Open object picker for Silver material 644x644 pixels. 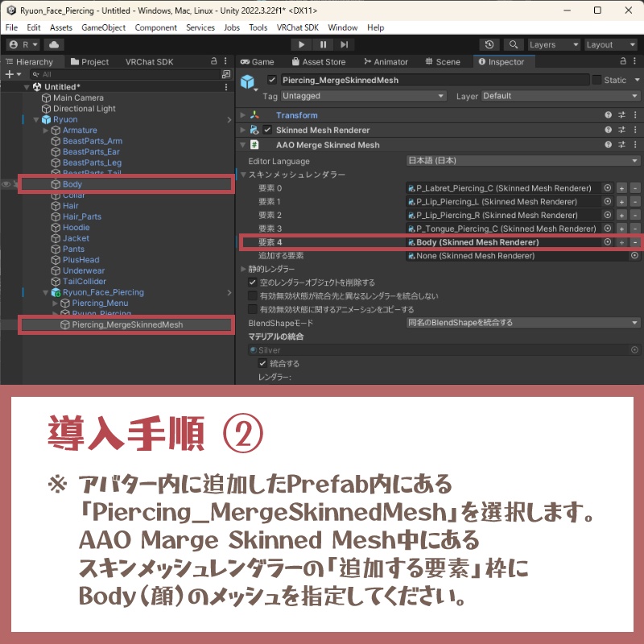pos(634,350)
